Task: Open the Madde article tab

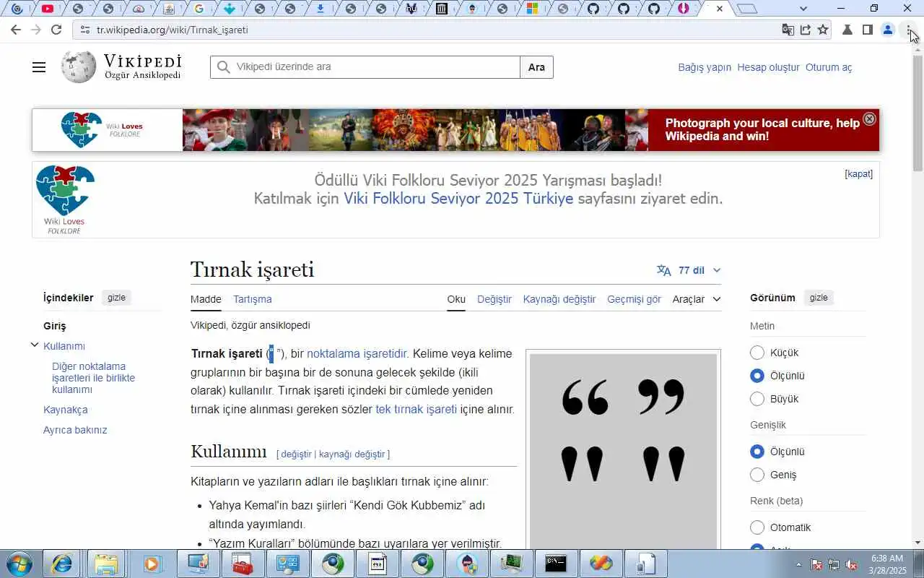Action: 206,299
